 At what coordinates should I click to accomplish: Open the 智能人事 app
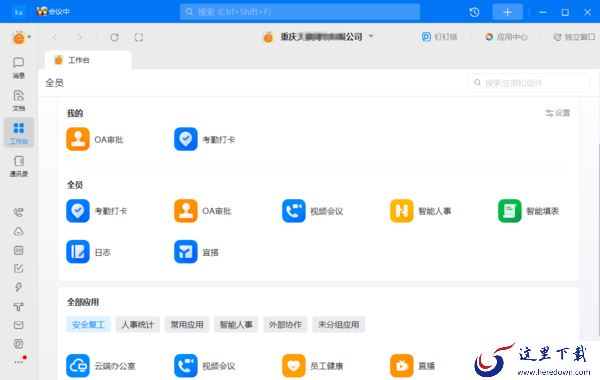pos(421,211)
